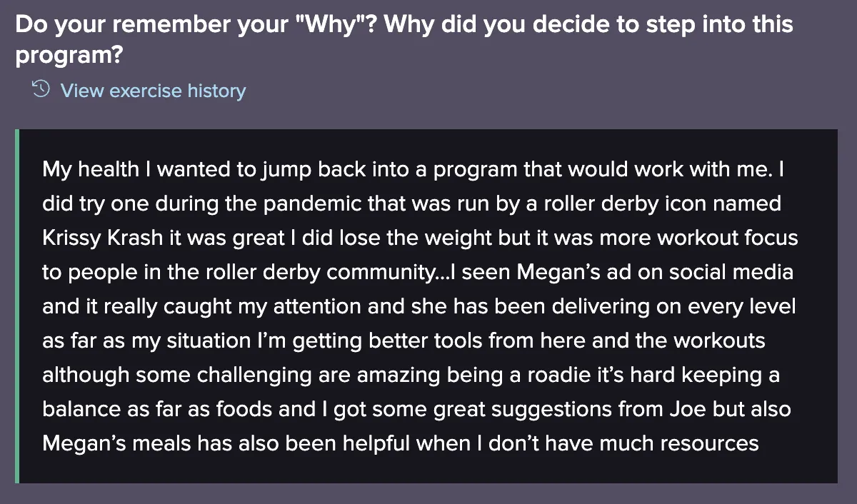Click the word "roadie" in the answer
Image resolution: width=857 pixels, height=504 pixels.
560,375
